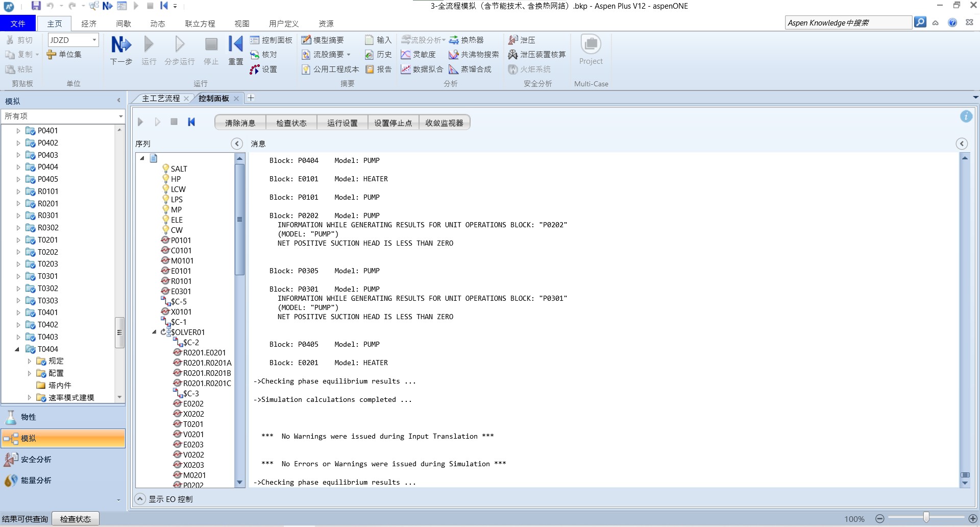
Task: Switch to the 经济 ribbon tab
Action: coord(89,23)
